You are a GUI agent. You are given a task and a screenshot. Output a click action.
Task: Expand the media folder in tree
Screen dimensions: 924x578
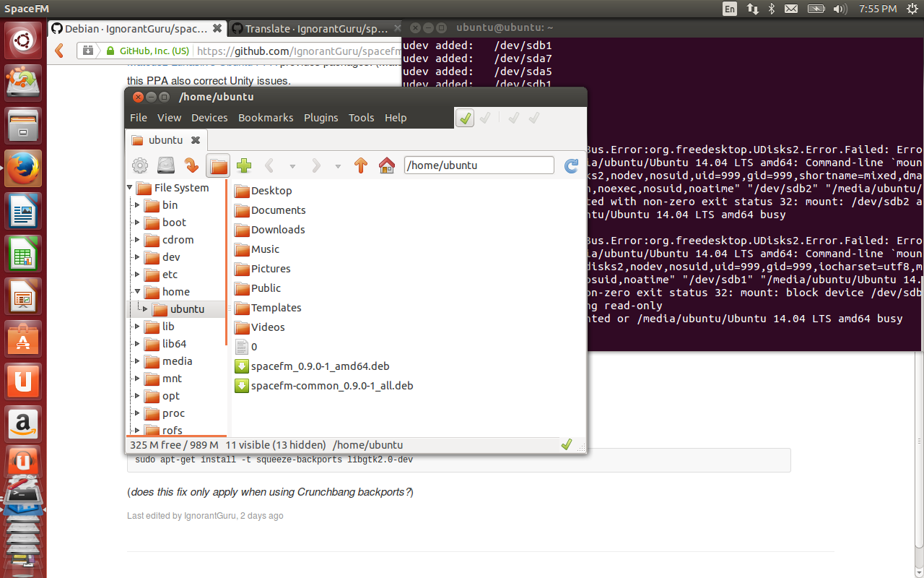(x=137, y=361)
